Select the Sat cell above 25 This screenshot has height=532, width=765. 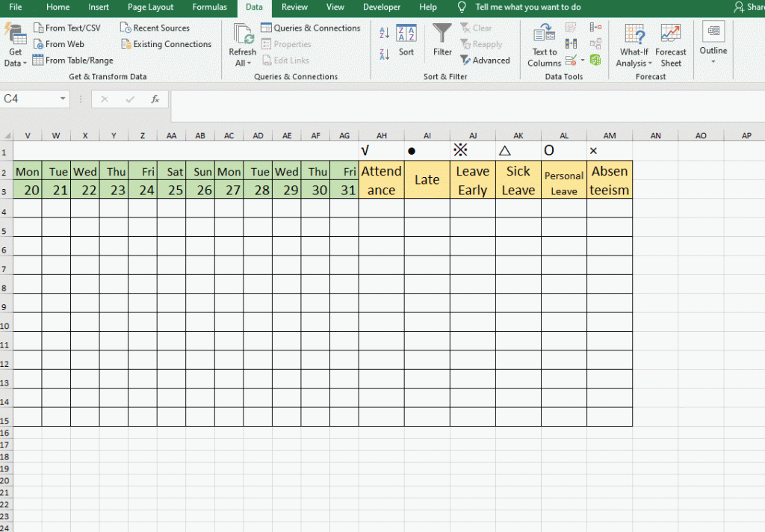coord(171,171)
